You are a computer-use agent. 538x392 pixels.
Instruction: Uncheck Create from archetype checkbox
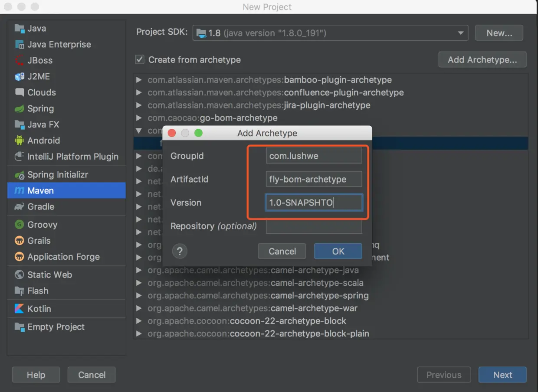pos(140,59)
